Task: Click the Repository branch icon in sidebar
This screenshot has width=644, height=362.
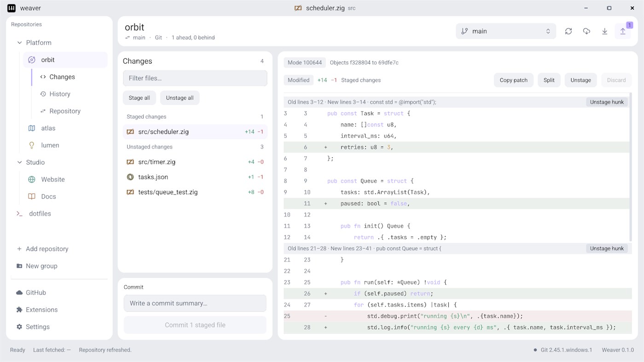Action: coord(43,111)
